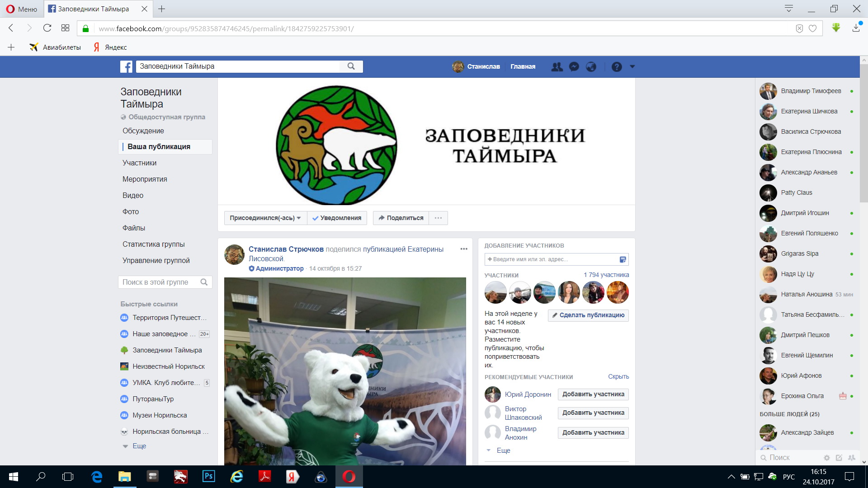The width and height of the screenshot is (868, 488).
Task: Open the Присоединился(-ась) dropdown
Action: pos(265,218)
